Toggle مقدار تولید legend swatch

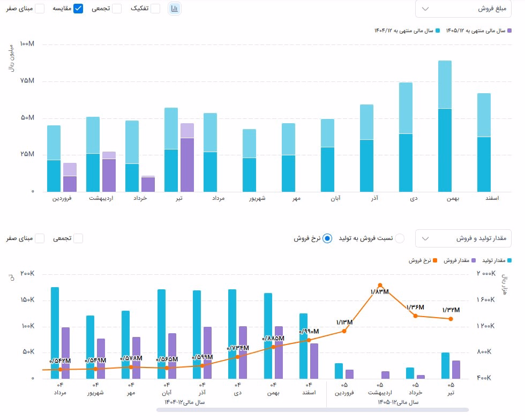point(509,260)
